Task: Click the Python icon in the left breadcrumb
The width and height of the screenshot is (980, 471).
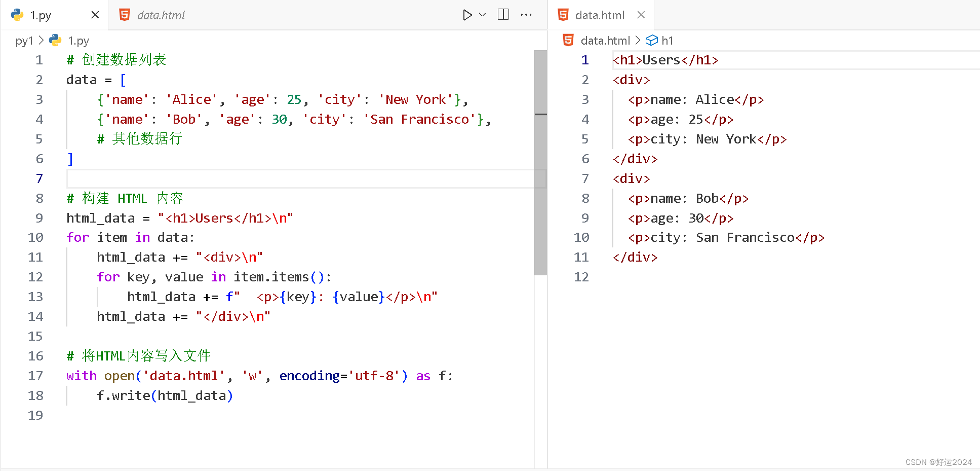Action: click(x=54, y=40)
